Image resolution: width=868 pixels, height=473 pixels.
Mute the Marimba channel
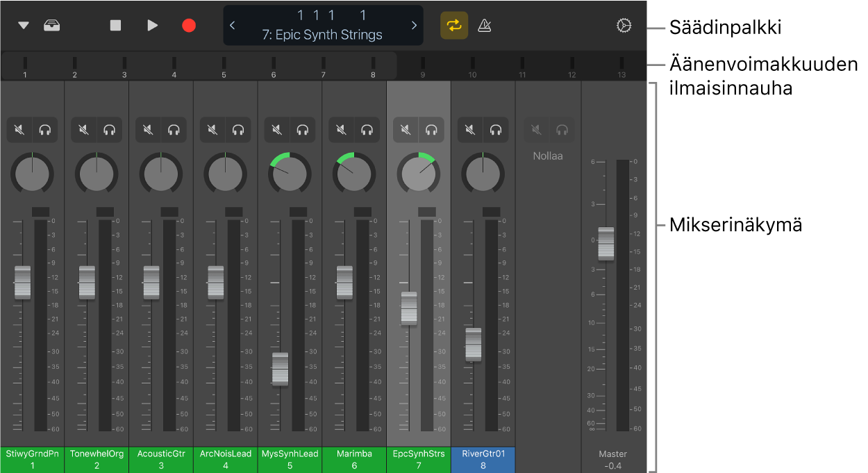pyautogui.click(x=342, y=129)
